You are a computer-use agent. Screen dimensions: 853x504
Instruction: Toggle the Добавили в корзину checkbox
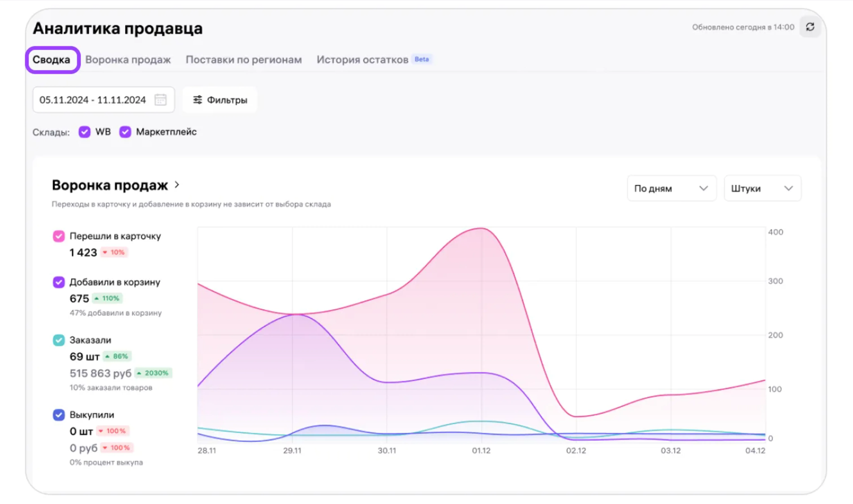[x=59, y=282]
